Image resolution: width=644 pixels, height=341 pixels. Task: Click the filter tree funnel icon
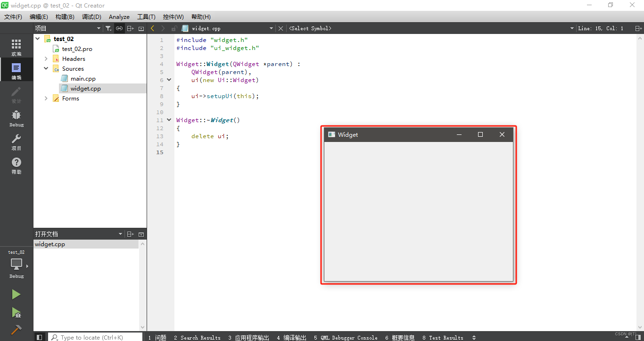[108, 28]
